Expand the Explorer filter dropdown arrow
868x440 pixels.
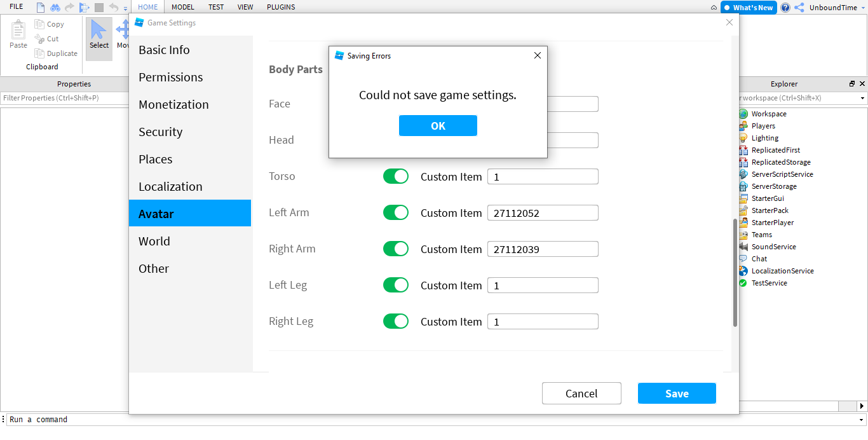[862, 99]
